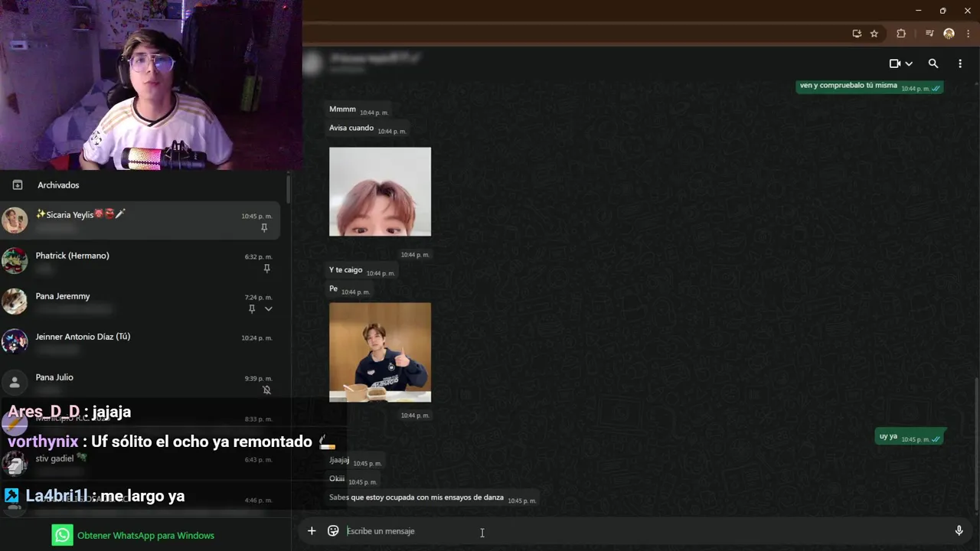The width and height of the screenshot is (980, 551).
Task: Click the pin icon on Phatrick chat
Action: coord(266,269)
